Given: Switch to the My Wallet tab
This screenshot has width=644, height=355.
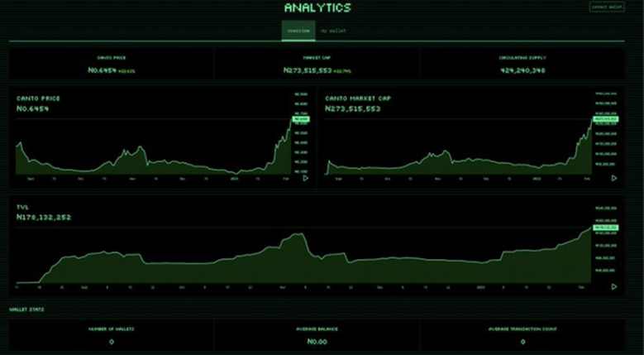Looking at the screenshot, I should point(333,31).
